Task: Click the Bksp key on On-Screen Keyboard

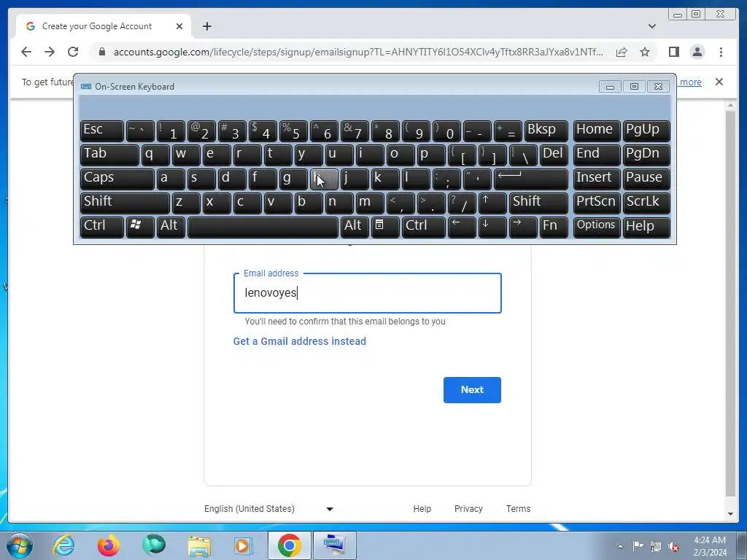Action: pyautogui.click(x=546, y=131)
